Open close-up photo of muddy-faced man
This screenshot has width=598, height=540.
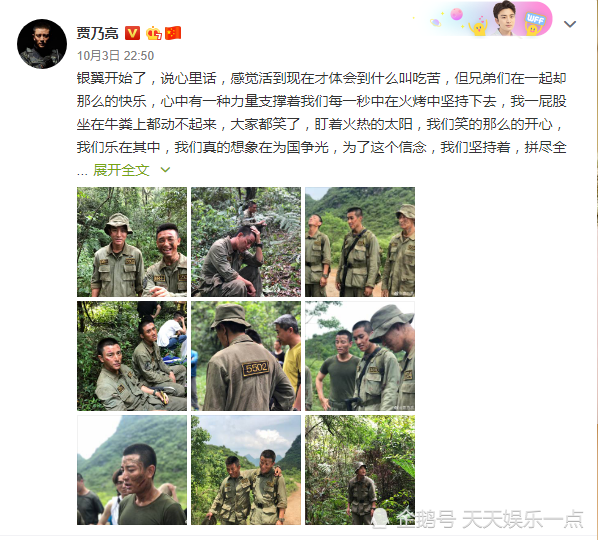[132, 470]
